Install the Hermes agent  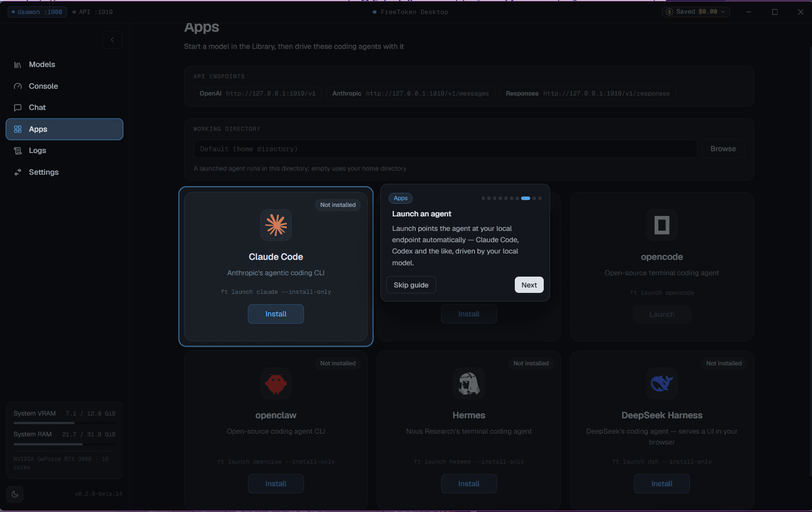[x=469, y=484]
